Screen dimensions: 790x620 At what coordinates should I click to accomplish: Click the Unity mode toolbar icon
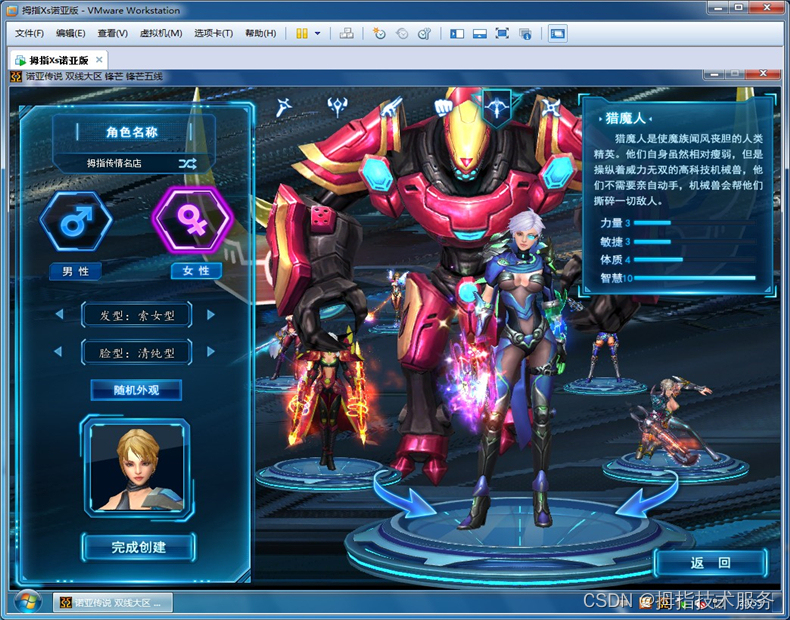click(525, 34)
